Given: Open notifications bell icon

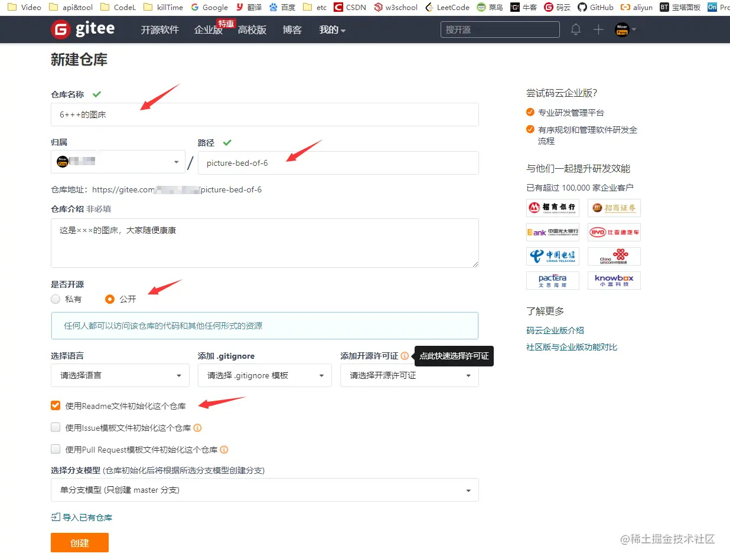Looking at the screenshot, I should point(576,30).
